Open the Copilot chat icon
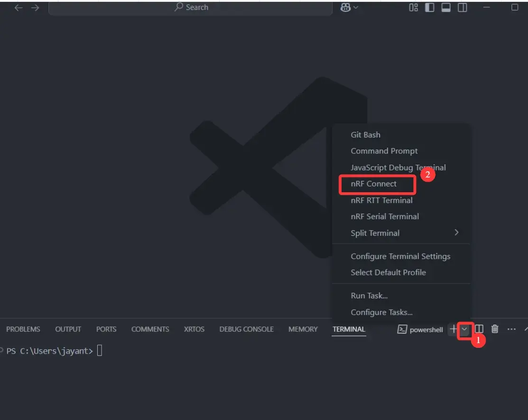The height and width of the screenshot is (420, 528). (x=345, y=8)
